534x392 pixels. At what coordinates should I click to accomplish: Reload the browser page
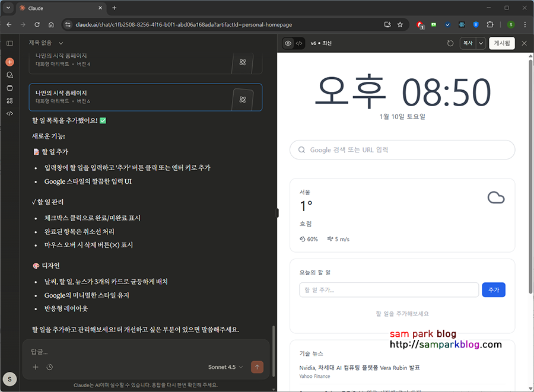tap(37, 24)
